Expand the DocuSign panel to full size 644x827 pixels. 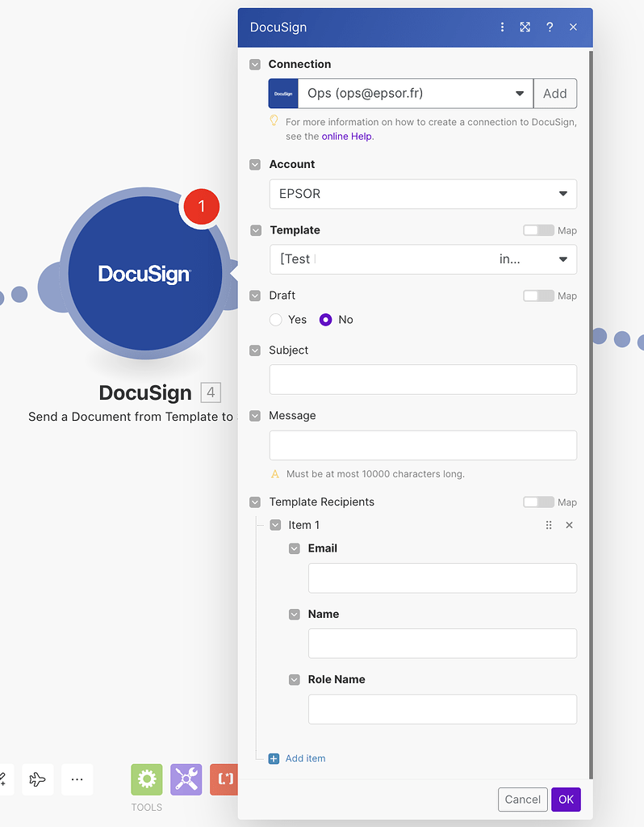pos(525,27)
